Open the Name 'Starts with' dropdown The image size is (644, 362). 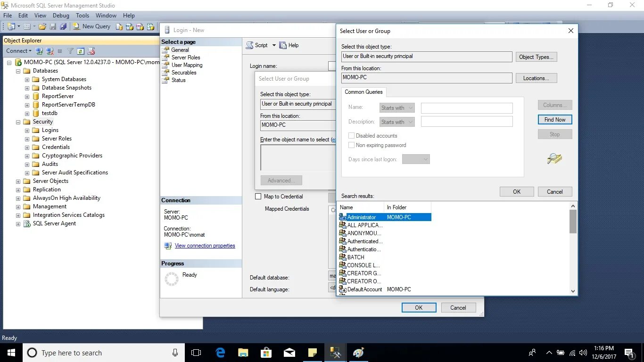(x=397, y=108)
